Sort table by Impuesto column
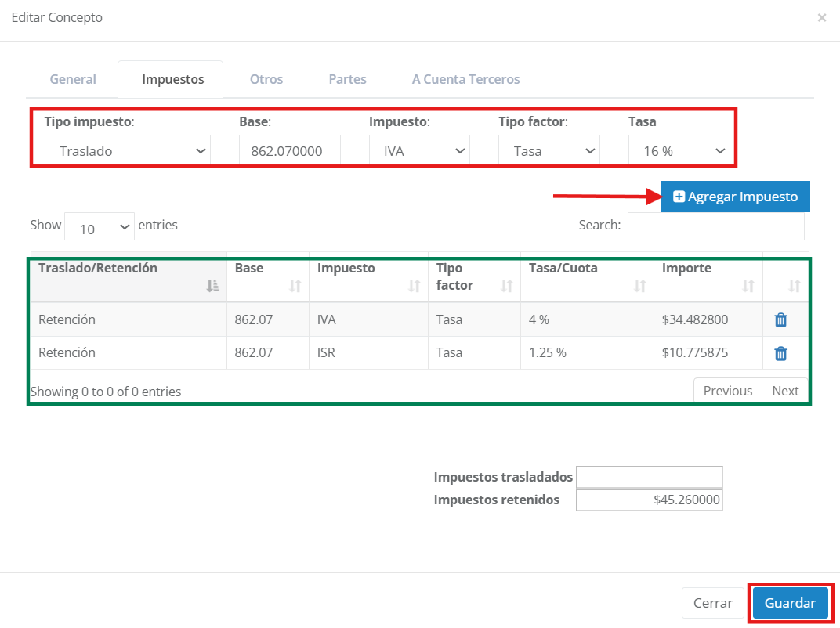Image resolution: width=840 pixels, height=628 pixels. [x=368, y=277]
